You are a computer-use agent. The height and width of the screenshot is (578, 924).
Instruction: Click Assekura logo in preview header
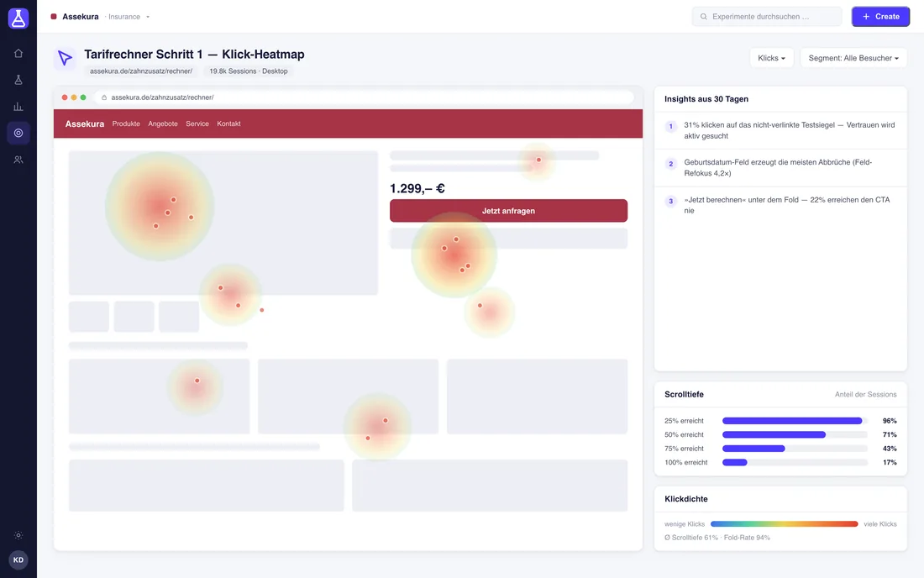pyautogui.click(x=84, y=123)
